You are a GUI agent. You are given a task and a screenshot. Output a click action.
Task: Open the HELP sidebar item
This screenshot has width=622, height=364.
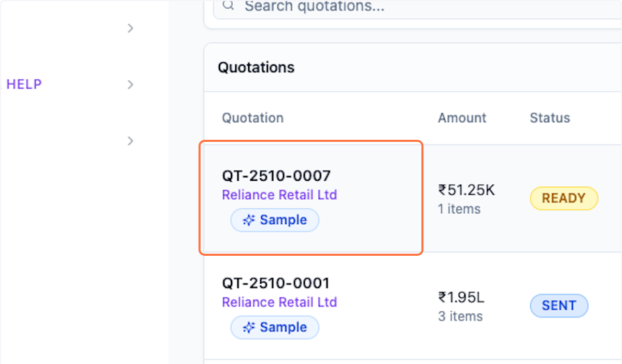click(x=24, y=84)
